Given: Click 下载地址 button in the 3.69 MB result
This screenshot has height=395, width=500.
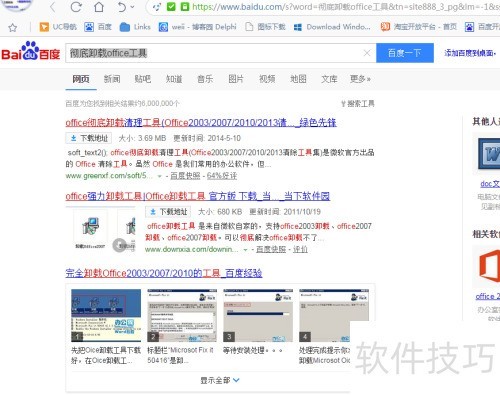Looking at the screenshot, I should click(x=89, y=138).
